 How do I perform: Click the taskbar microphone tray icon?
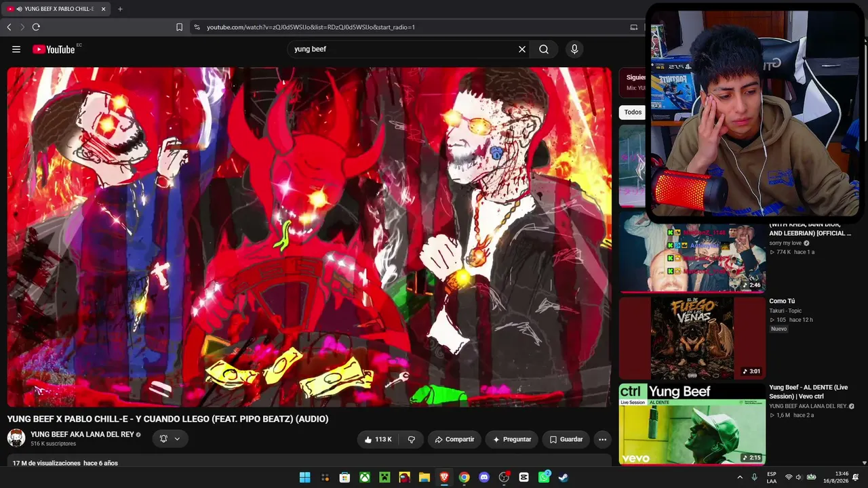point(754,477)
